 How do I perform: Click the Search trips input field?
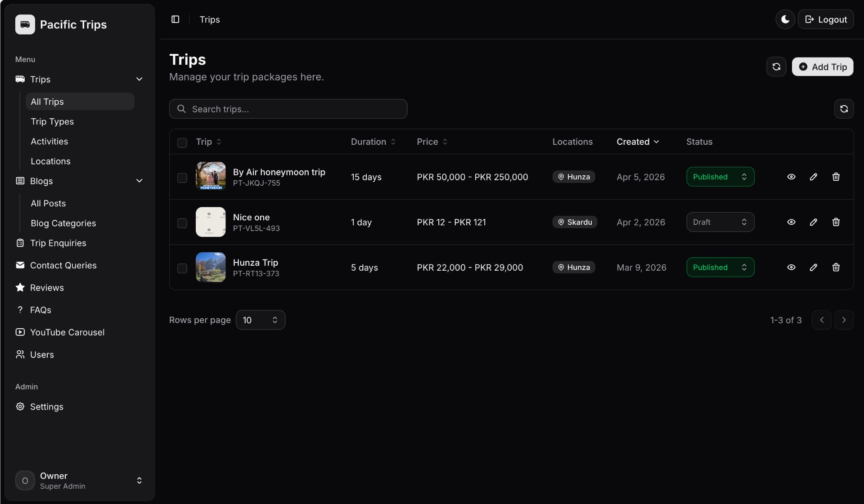point(288,109)
